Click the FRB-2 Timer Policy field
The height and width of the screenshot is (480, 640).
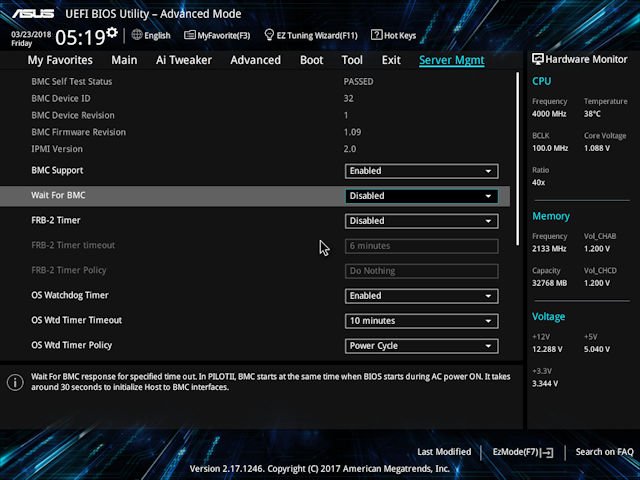pos(421,271)
